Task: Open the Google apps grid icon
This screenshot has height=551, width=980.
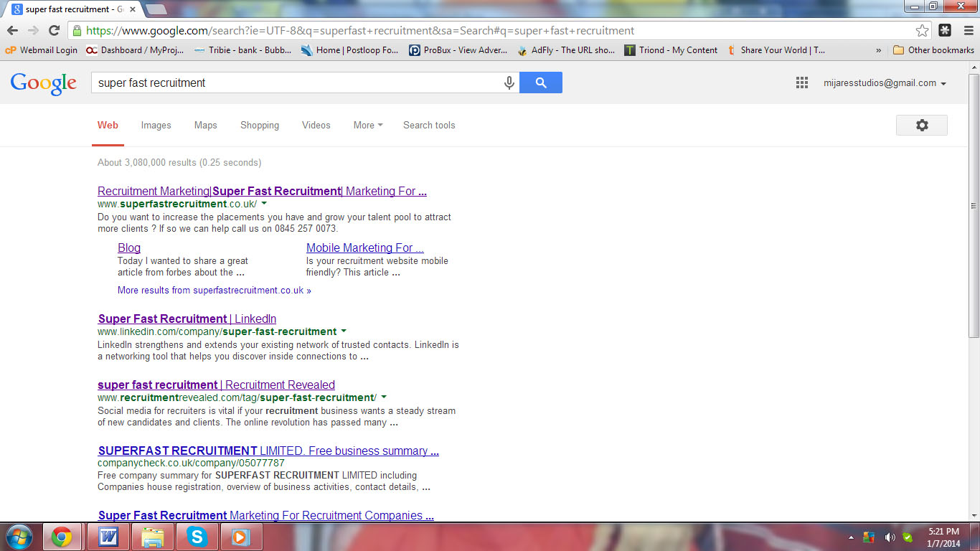Action: (802, 83)
